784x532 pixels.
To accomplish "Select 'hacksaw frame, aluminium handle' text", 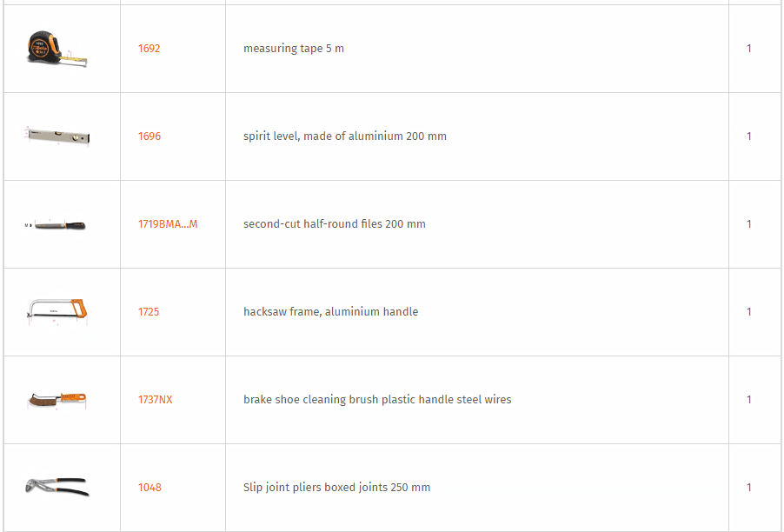I will click(x=330, y=311).
